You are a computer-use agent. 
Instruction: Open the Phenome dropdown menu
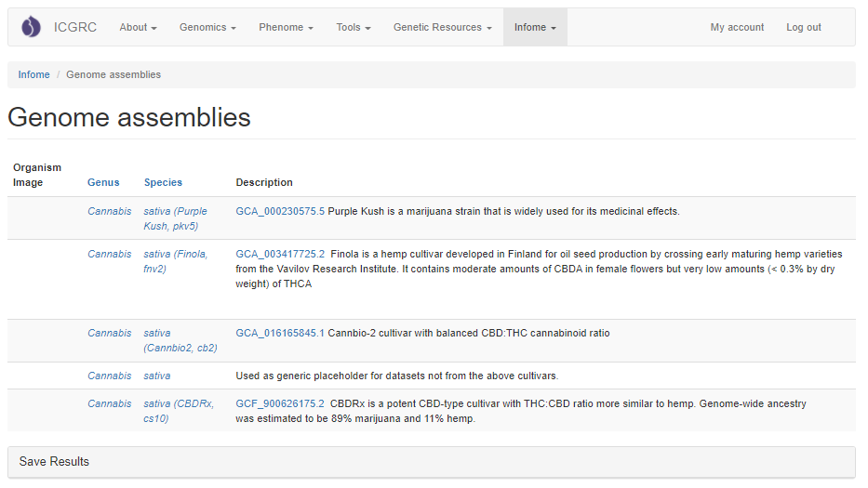pos(286,28)
